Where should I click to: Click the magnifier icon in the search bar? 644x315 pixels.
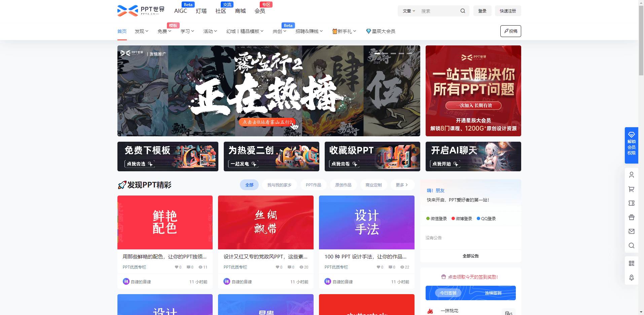tap(463, 11)
